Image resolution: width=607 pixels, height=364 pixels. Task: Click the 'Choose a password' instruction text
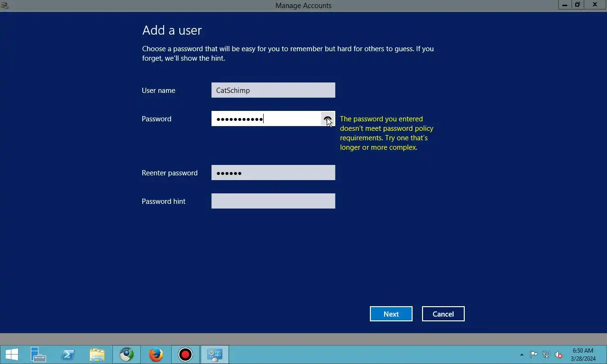288,54
